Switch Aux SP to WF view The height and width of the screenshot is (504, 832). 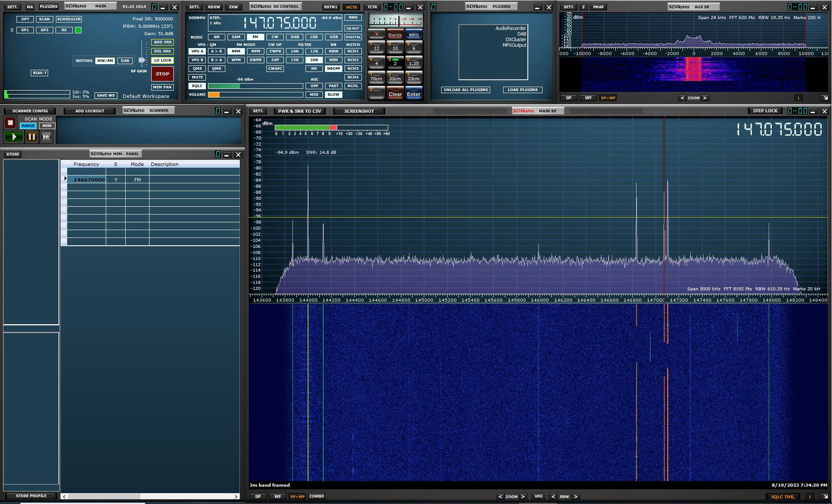(588, 98)
